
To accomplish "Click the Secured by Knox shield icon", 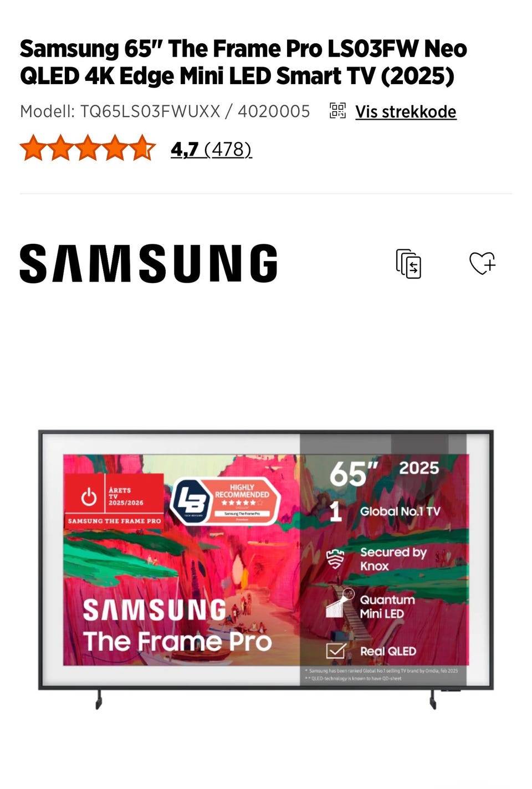I will point(335,559).
